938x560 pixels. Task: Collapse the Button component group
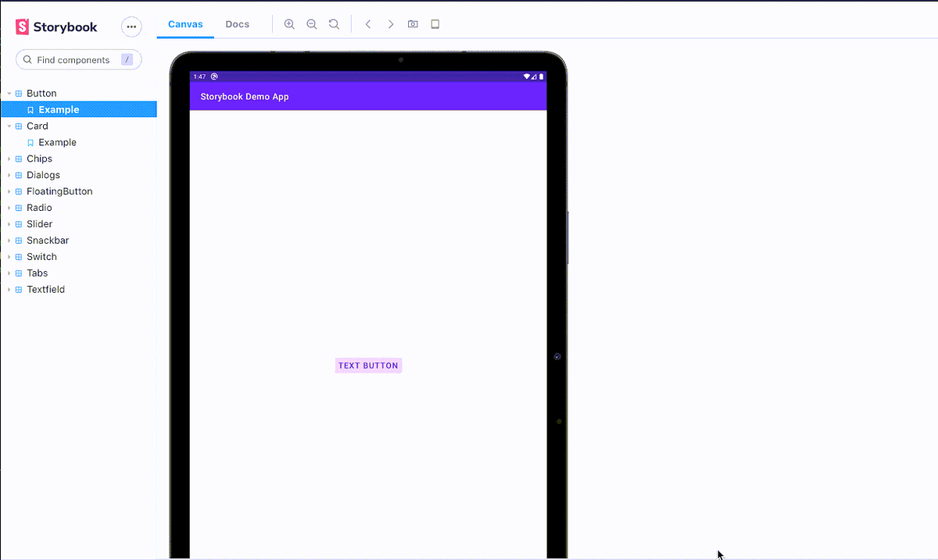tap(8, 93)
